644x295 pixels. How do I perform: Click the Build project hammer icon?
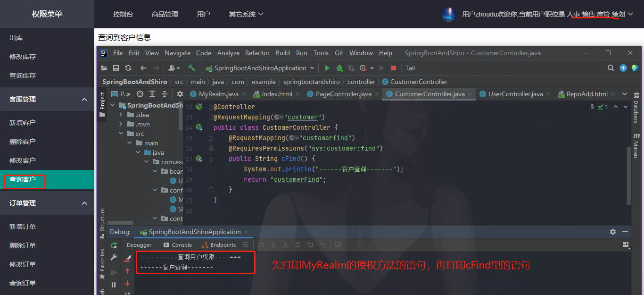tap(191, 68)
